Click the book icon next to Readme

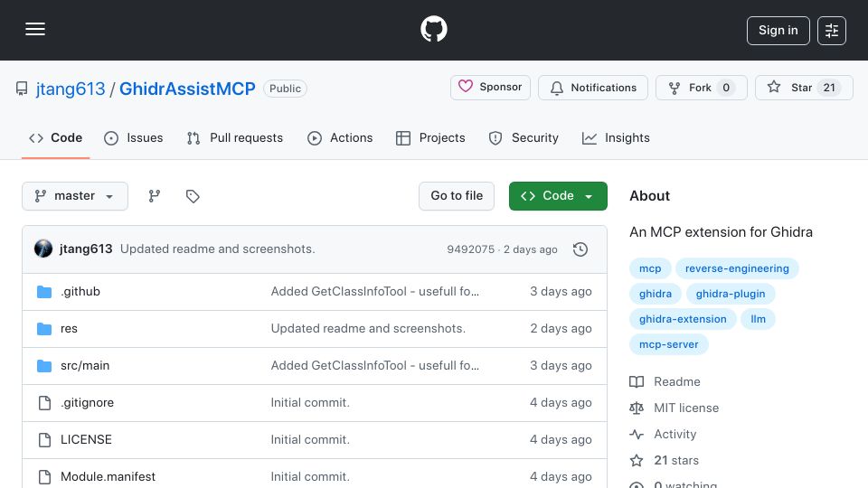coord(637,381)
